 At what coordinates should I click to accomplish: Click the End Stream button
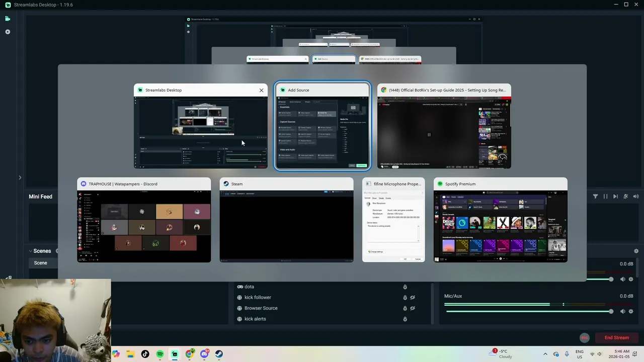tap(617, 338)
